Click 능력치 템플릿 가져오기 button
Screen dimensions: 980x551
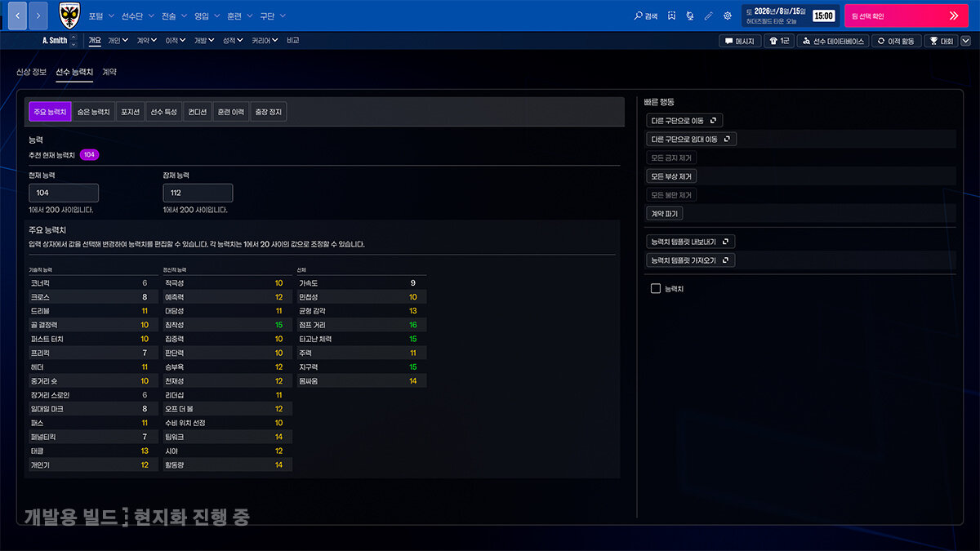(691, 260)
